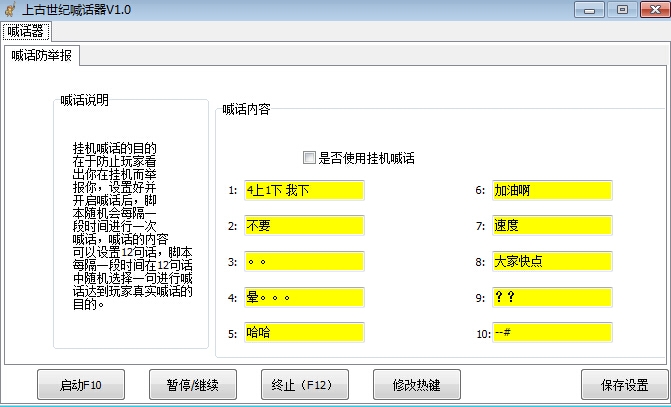The height and width of the screenshot is (407, 671).
Task: Focus field 4 containing 晕。。。
Action: click(304, 297)
